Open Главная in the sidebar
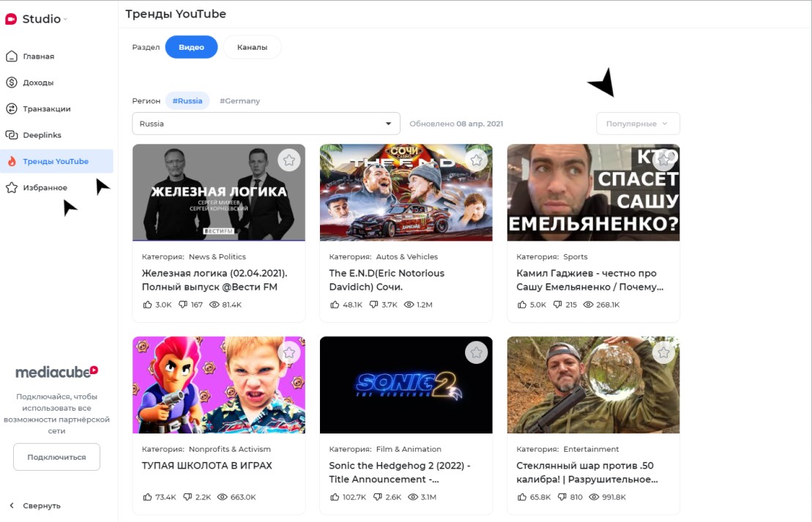Viewport: 812px width, 522px height. pyautogui.click(x=38, y=56)
